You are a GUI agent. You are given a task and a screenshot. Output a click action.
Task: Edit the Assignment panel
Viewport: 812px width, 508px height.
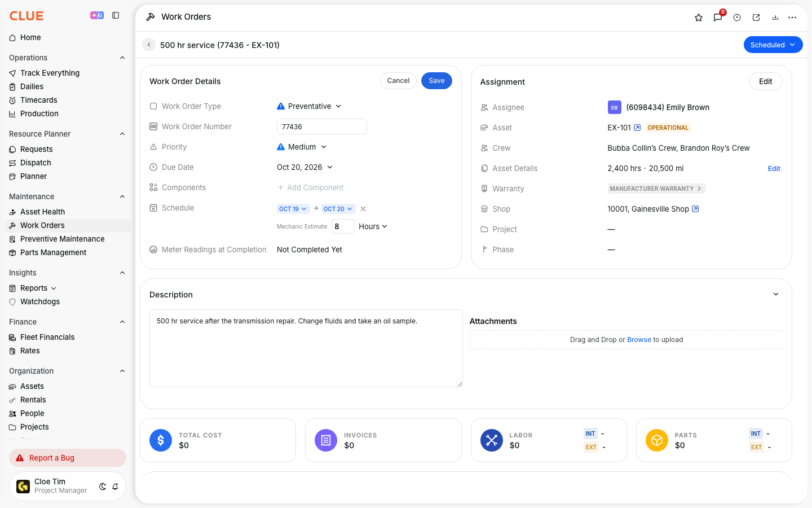click(765, 81)
